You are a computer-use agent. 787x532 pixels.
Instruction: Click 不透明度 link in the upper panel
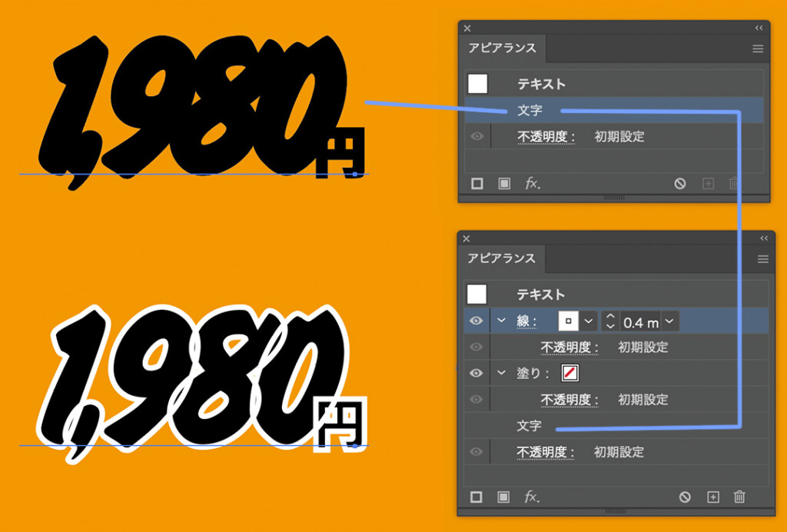(x=546, y=137)
